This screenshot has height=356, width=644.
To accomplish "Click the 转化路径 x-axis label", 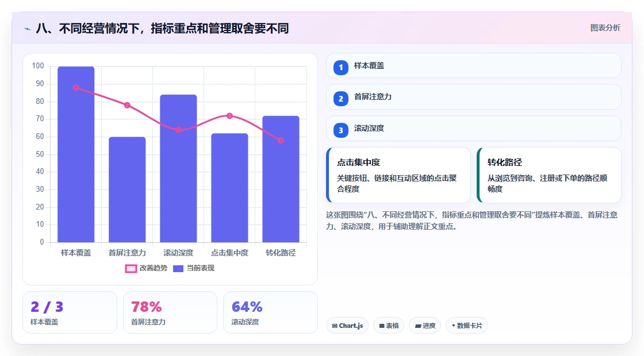I will pos(281,253).
